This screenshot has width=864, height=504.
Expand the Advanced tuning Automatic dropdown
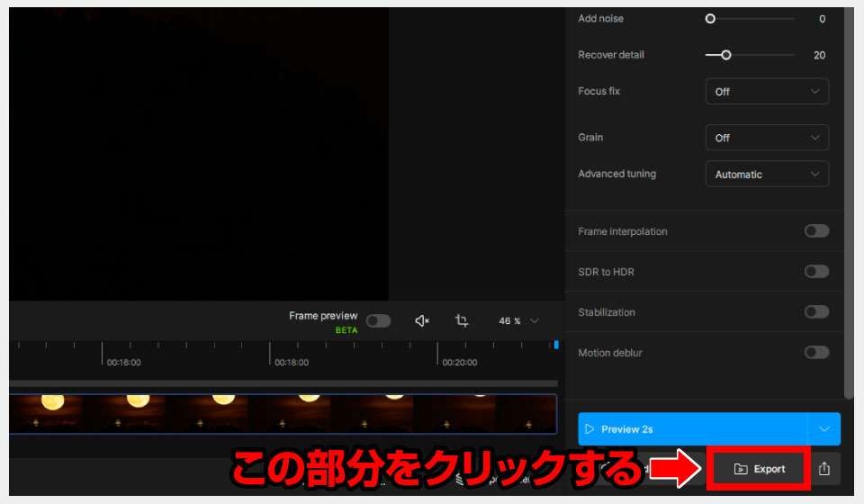click(x=766, y=175)
